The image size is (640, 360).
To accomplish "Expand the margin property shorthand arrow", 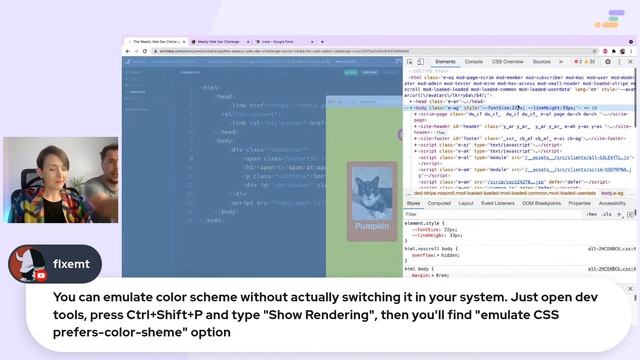I will coord(432,276).
